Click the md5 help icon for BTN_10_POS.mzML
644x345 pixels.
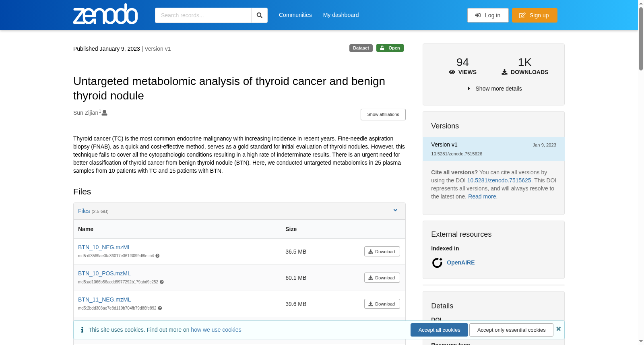(162, 282)
